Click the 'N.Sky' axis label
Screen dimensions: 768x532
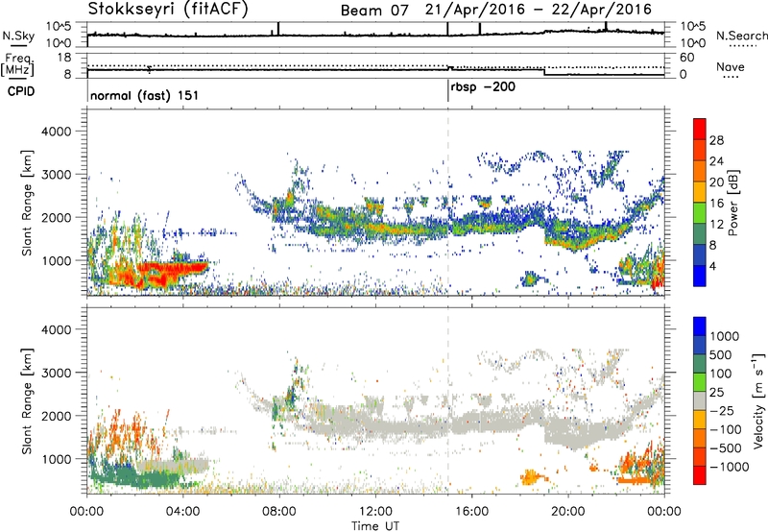(x=18, y=36)
